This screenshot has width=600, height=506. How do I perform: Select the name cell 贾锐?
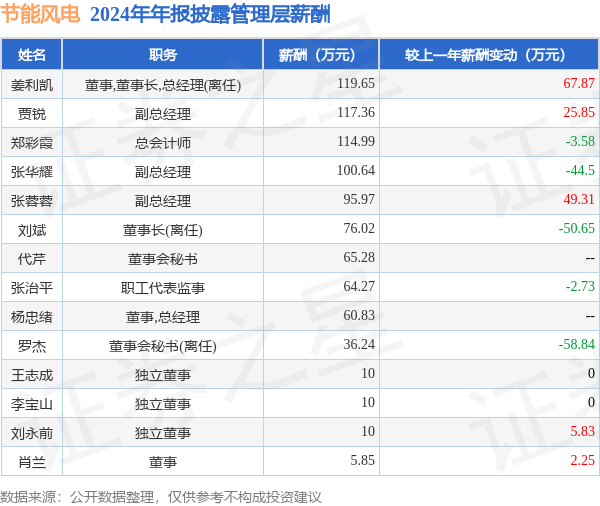pos(32,114)
